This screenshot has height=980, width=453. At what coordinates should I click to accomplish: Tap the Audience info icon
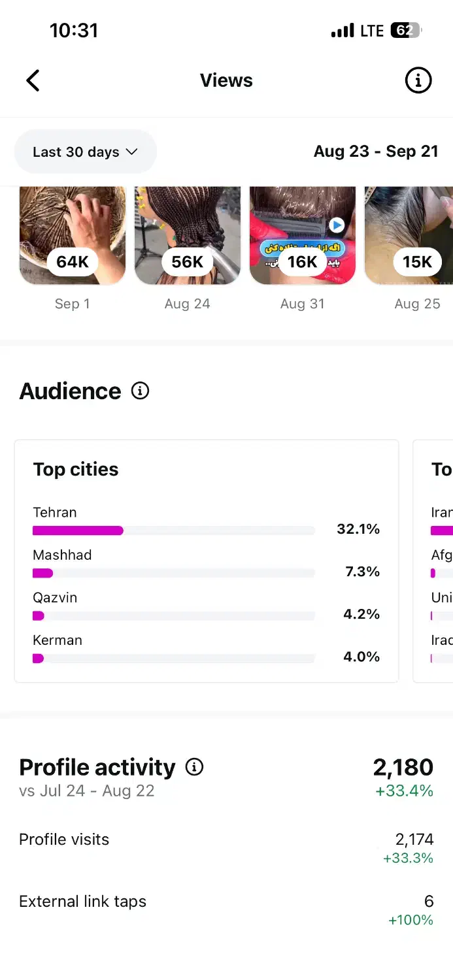click(x=140, y=391)
